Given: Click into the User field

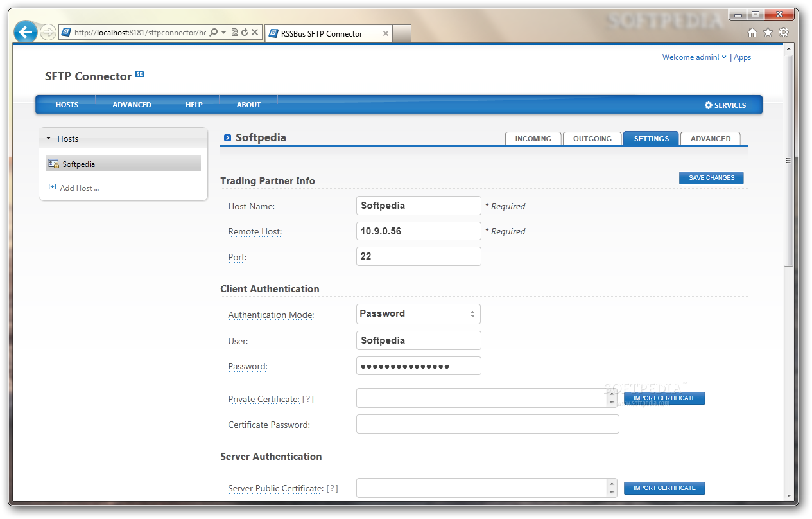Looking at the screenshot, I should click(x=419, y=340).
